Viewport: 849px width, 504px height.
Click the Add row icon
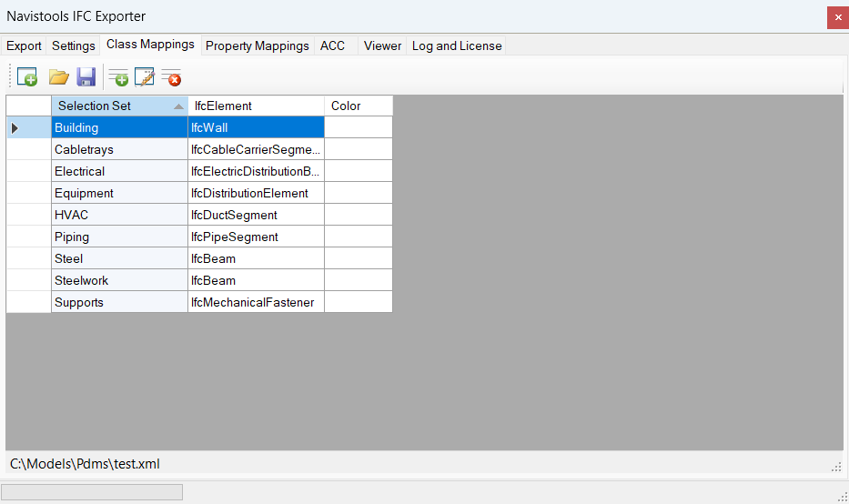point(117,77)
